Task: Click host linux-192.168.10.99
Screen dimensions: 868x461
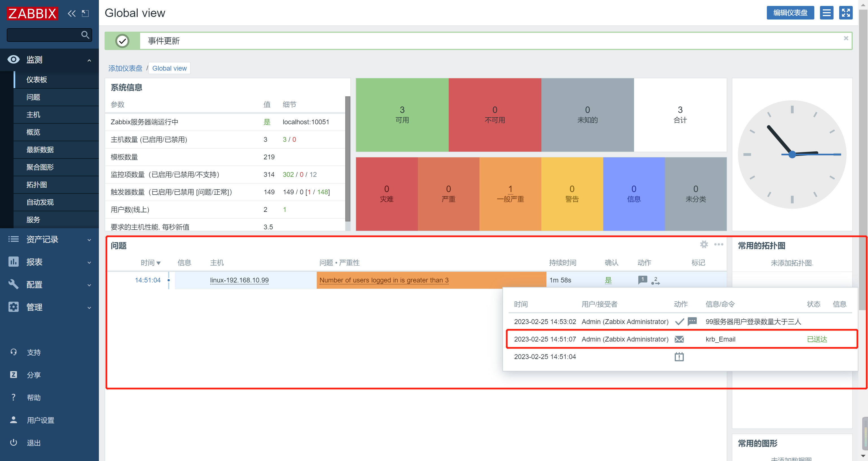Action: (x=239, y=280)
